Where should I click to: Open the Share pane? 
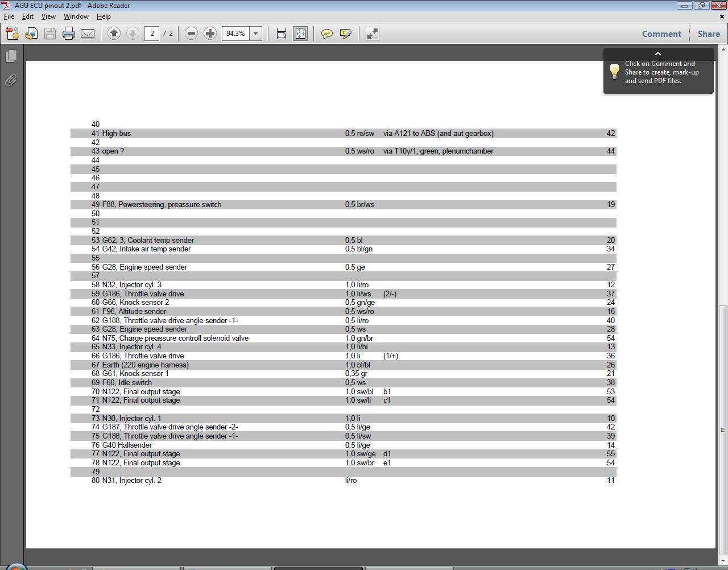[x=709, y=34]
